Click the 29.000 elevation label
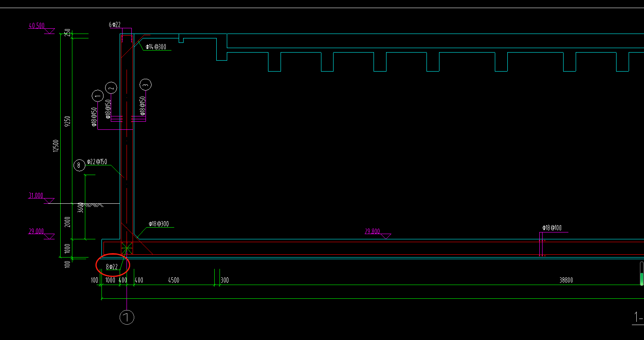 coord(36,231)
